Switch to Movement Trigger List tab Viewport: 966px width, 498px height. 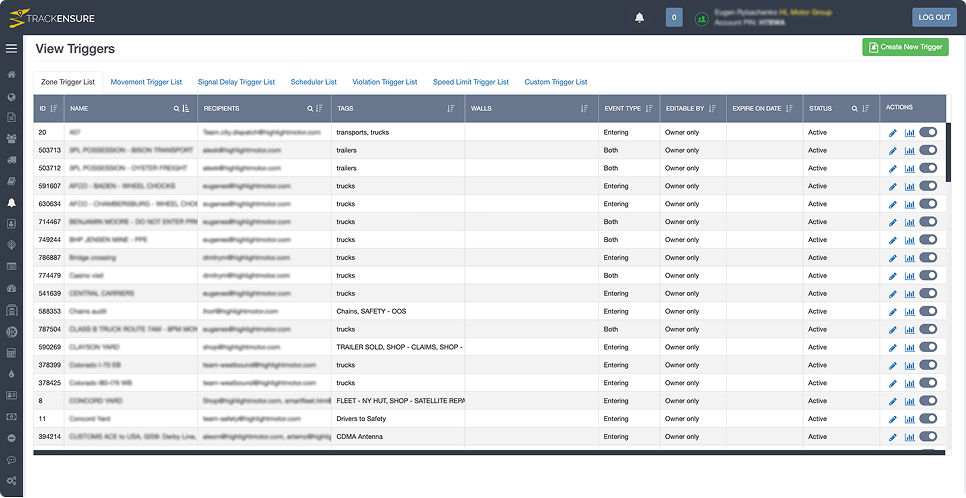147,82
